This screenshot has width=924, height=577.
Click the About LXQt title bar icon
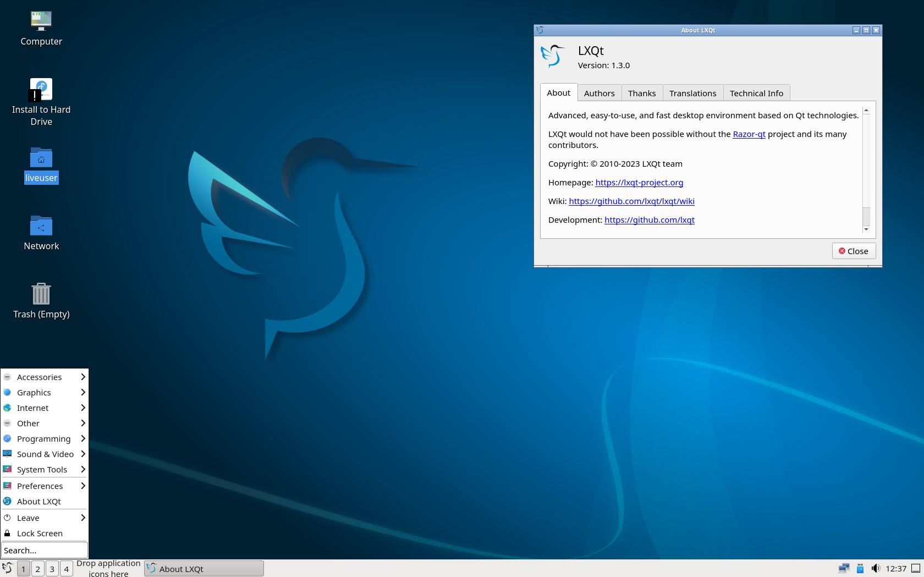[x=540, y=30]
